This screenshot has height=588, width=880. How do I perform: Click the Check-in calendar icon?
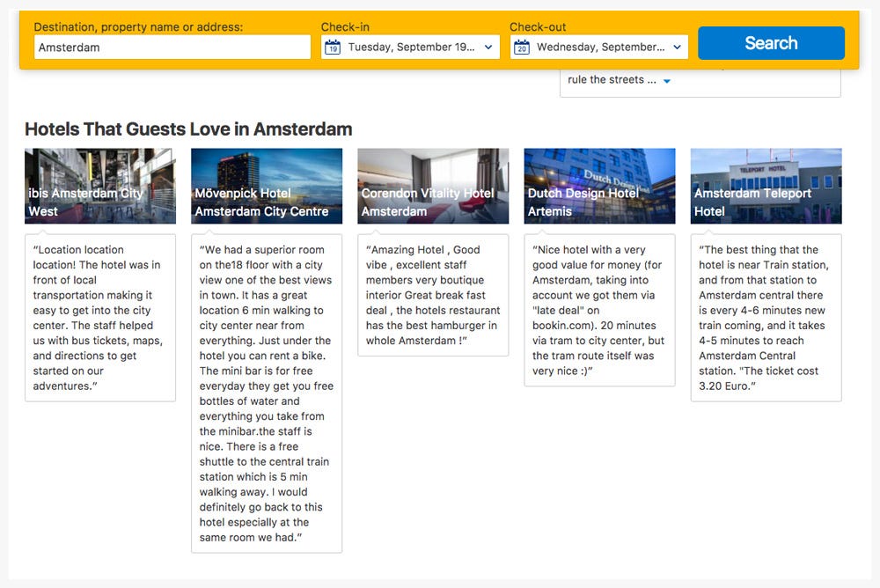[x=333, y=48]
